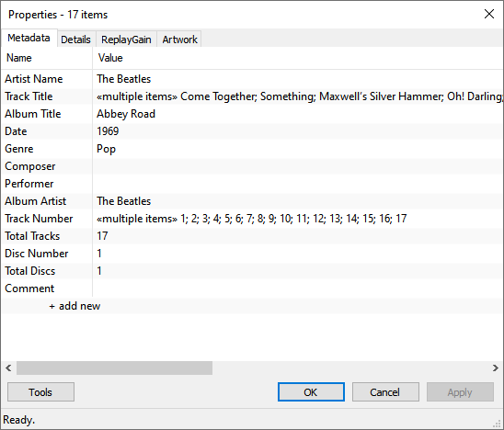Click the Cancel button
Image resolution: width=504 pixels, height=430 pixels.
tap(385, 391)
